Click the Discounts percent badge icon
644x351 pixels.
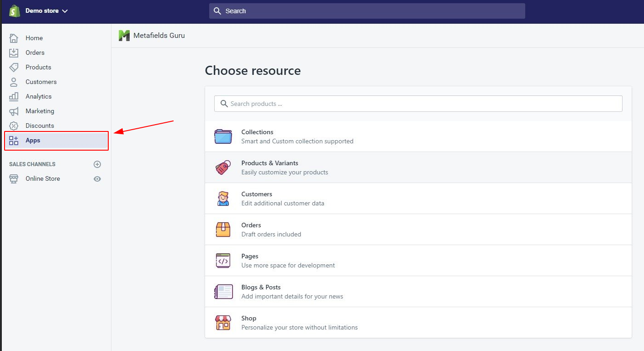pos(14,126)
